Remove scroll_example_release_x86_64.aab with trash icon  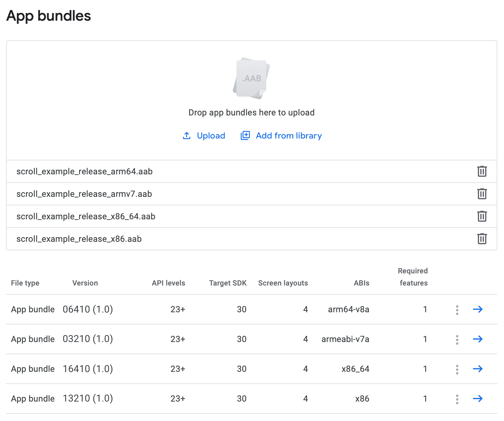(x=482, y=216)
